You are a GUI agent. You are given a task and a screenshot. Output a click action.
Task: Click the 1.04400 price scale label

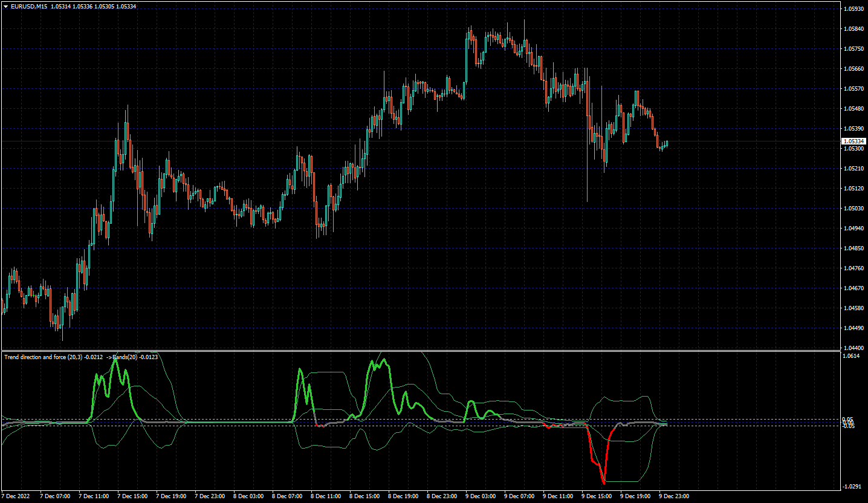click(x=853, y=348)
